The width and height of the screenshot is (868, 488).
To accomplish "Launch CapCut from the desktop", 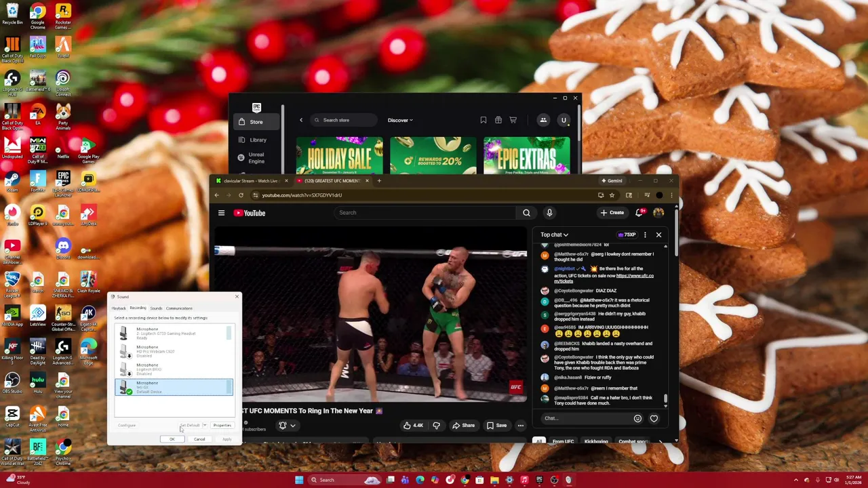I will point(12,417).
